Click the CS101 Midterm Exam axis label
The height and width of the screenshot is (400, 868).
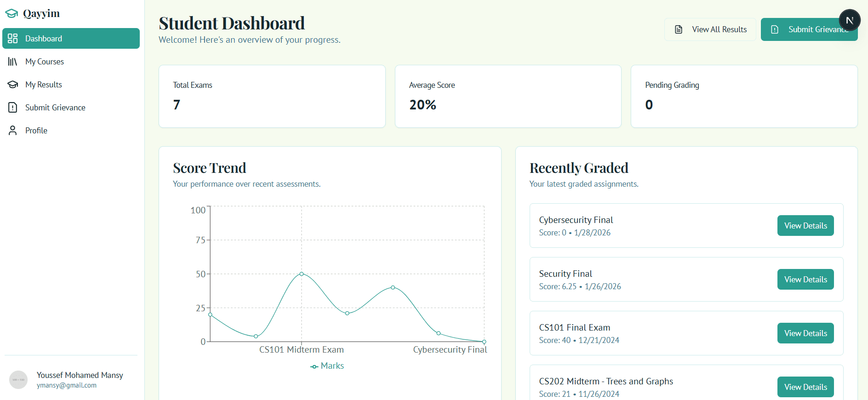pos(302,349)
